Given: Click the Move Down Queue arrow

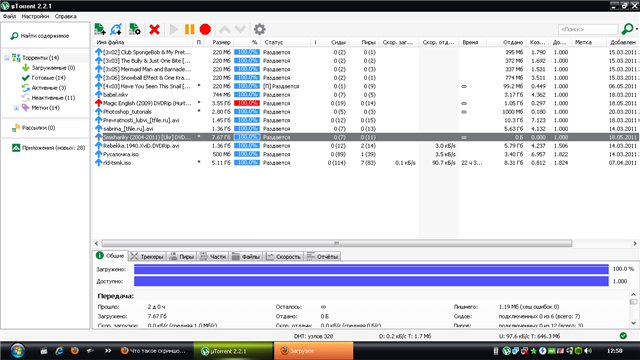Looking at the screenshot, I should coord(240,29).
